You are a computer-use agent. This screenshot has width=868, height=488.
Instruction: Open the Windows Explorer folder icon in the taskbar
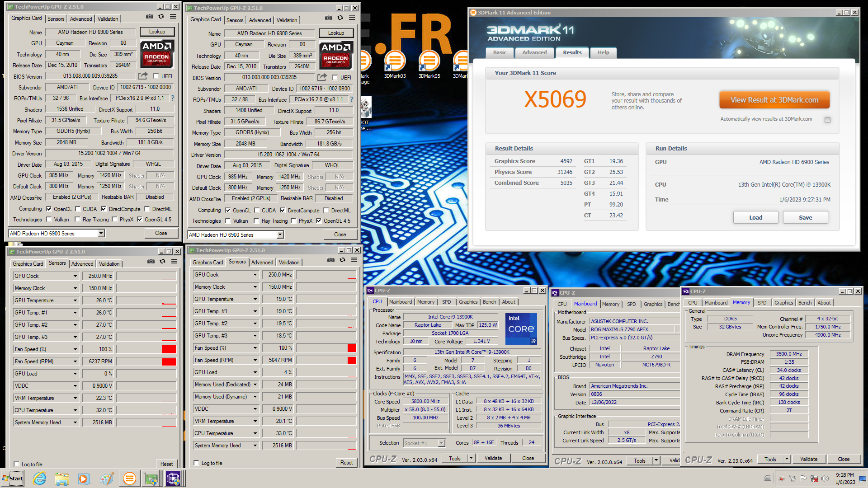tap(62, 479)
